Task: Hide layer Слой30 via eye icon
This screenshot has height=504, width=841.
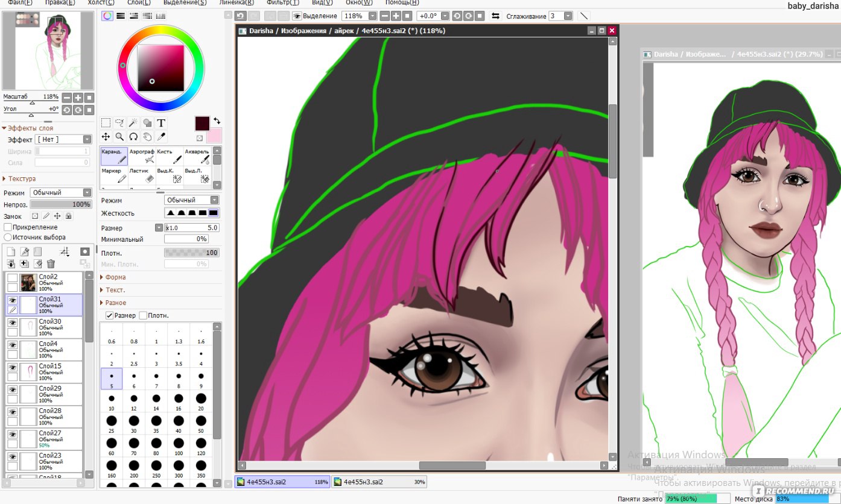Action: [x=12, y=323]
